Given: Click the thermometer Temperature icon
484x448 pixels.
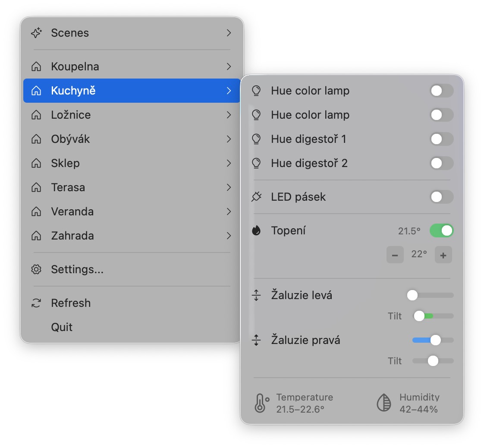Looking at the screenshot, I should coord(261,403).
